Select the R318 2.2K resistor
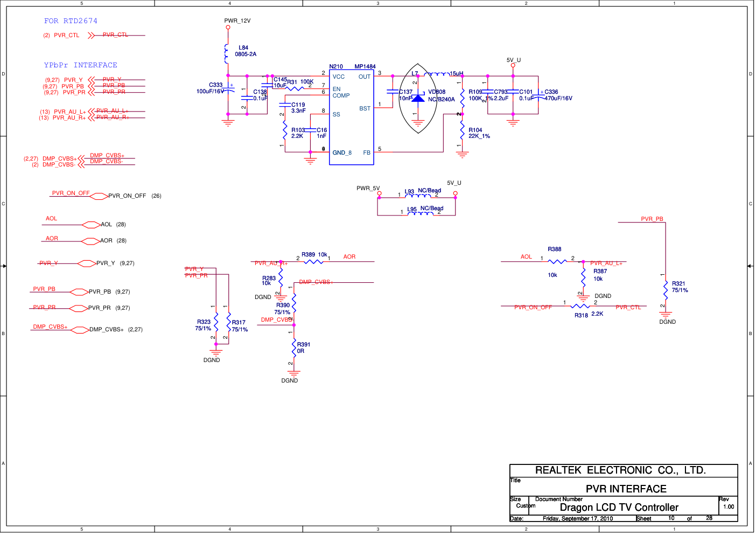Viewport: 756px width, 535px height. coord(580,307)
